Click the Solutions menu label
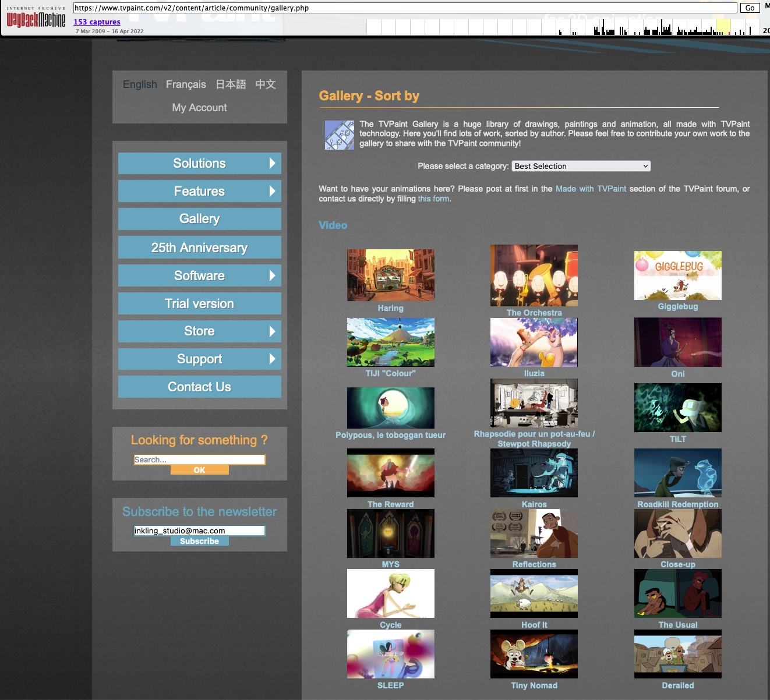 [x=199, y=163]
